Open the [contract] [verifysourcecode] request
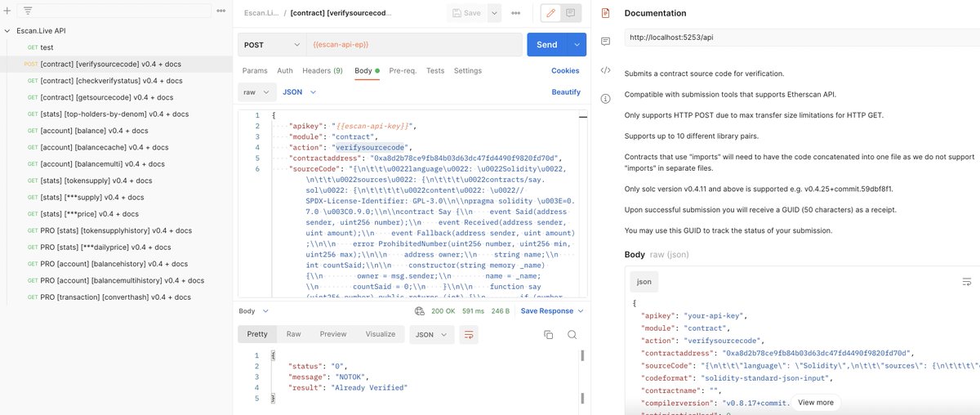This screenshot has width=980, height=415. (x=116, y=64)
